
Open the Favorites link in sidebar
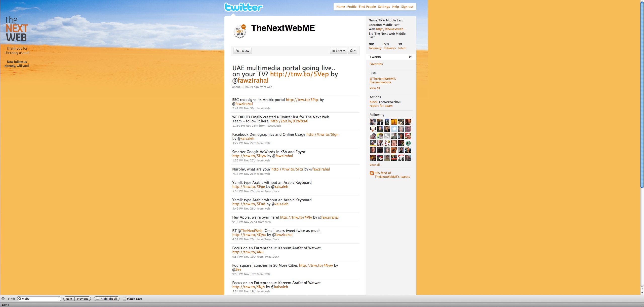pyautogui.click(x=376, y=64)
